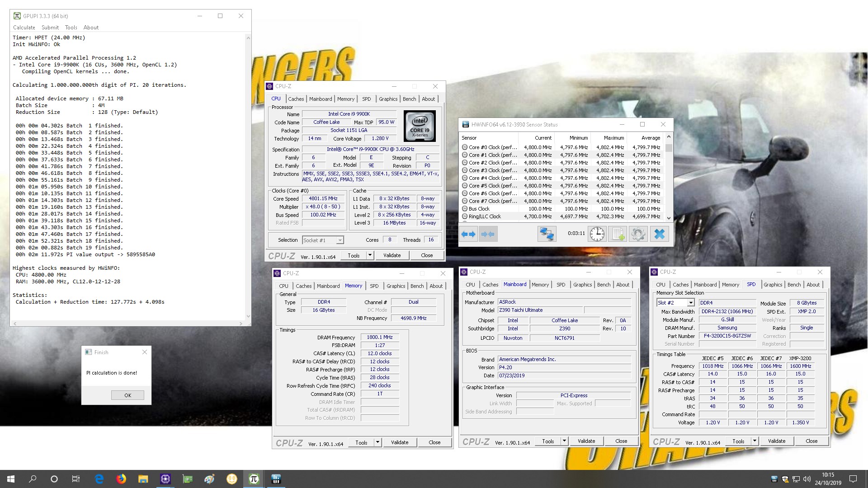This screenshot has height=488, width=868.
Task: Launch Microsoft Edge from the taskbar
Action: point(99,479)
